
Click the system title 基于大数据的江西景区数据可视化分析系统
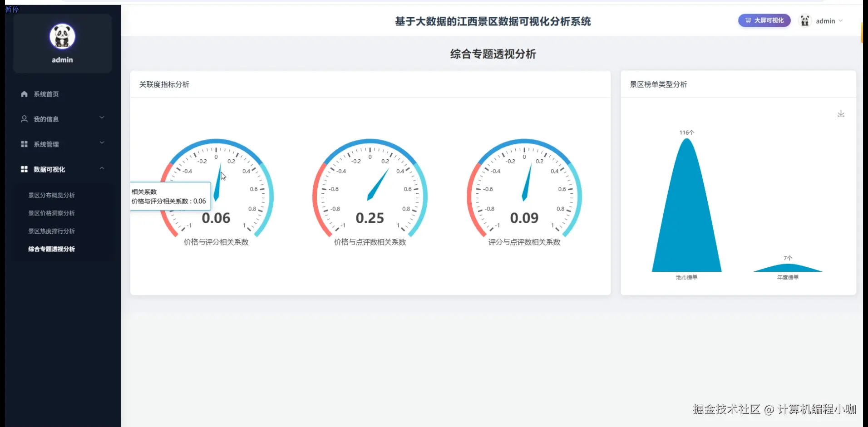[x=493, y=21]
